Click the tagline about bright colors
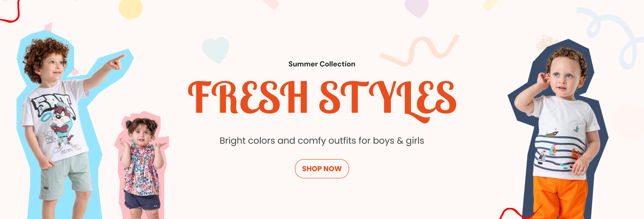 (322, 140)
